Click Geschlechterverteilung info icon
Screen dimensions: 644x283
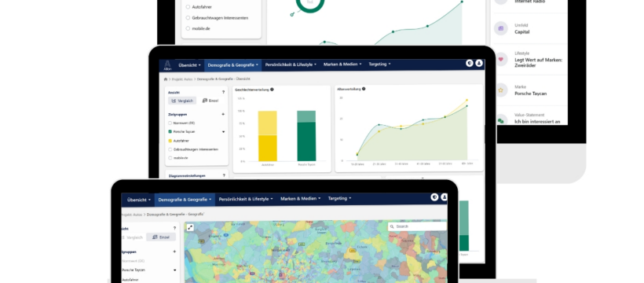(272, 90)
